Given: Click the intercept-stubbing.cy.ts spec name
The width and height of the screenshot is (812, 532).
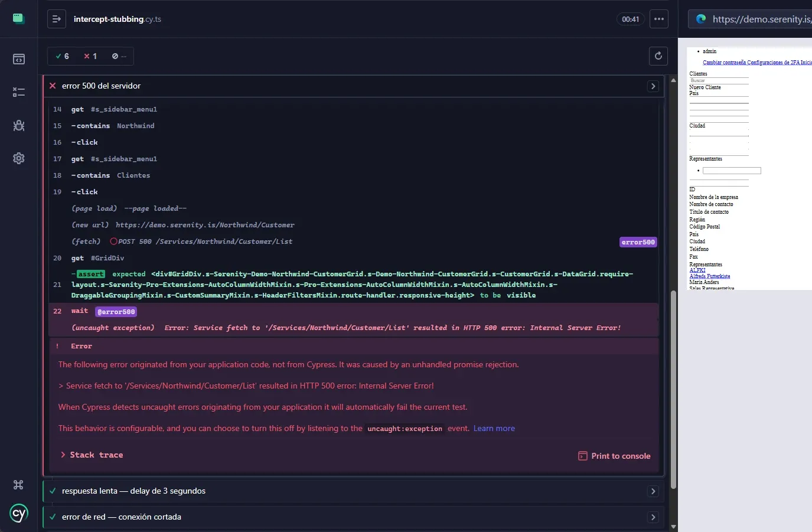Looking at the screenshot, I should (x=118, y=19).
